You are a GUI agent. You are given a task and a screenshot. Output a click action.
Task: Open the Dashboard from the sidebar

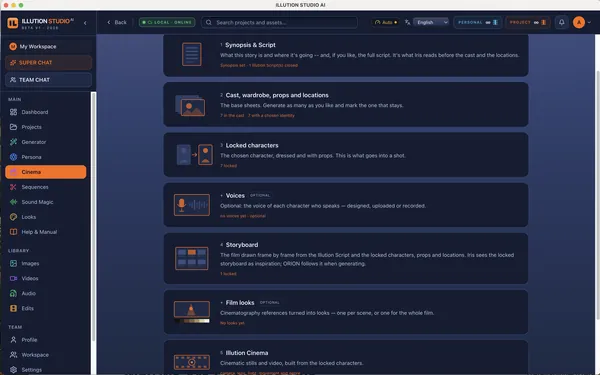(x=46, y=112)
